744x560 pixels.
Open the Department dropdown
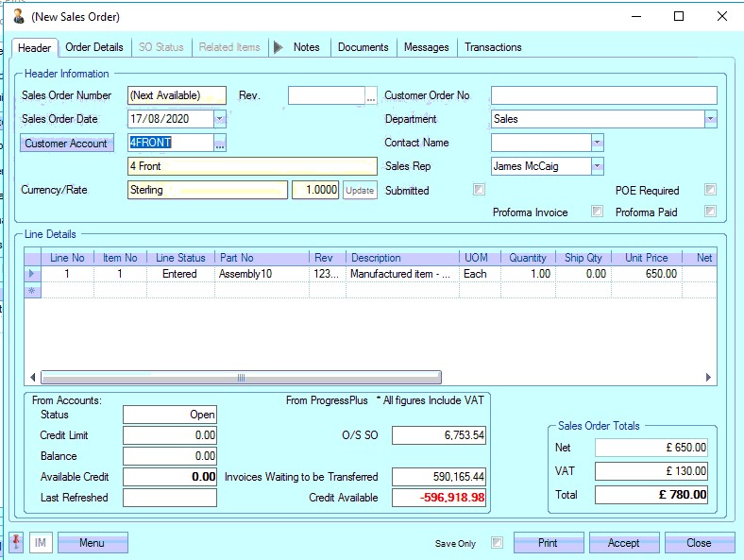[710, 119]
